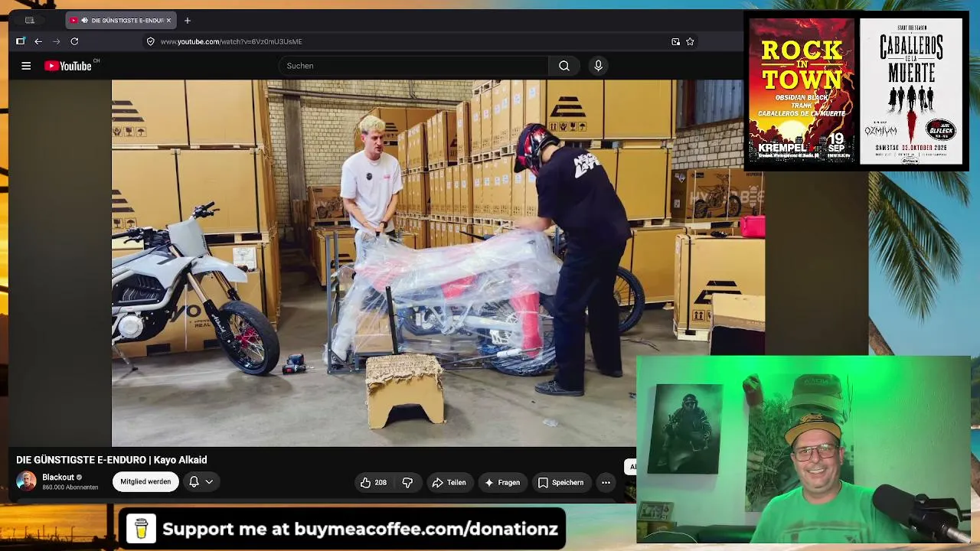Mute the tab via speaker icon

[84, 21]
